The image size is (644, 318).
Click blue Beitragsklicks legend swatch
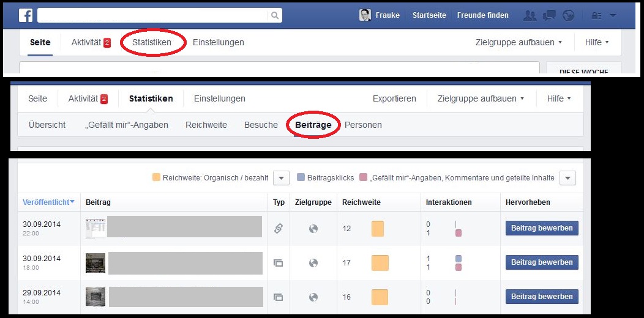pyautogui.click(x=300, y=178)
